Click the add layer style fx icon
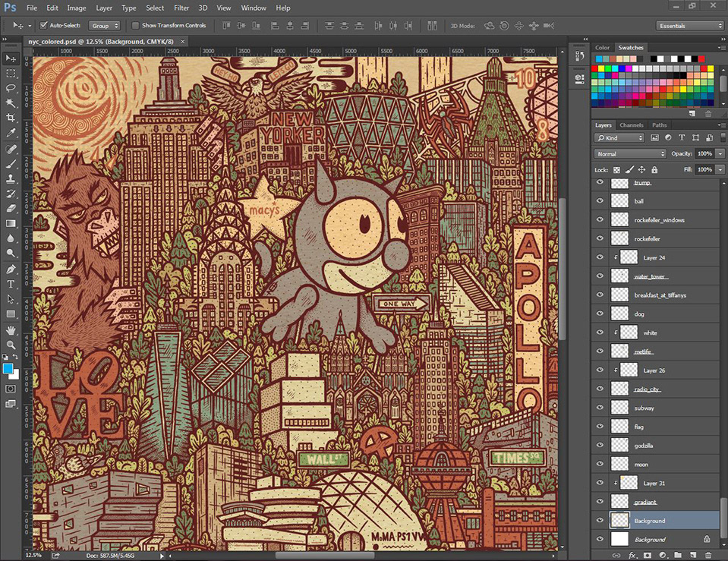Image resolution: width=728 pixels, height=561 pixels. (632, 555)
